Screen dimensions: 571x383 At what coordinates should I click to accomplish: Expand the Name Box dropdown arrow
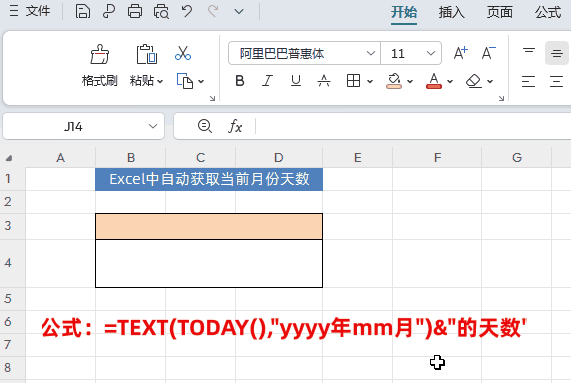coord(153,126)
